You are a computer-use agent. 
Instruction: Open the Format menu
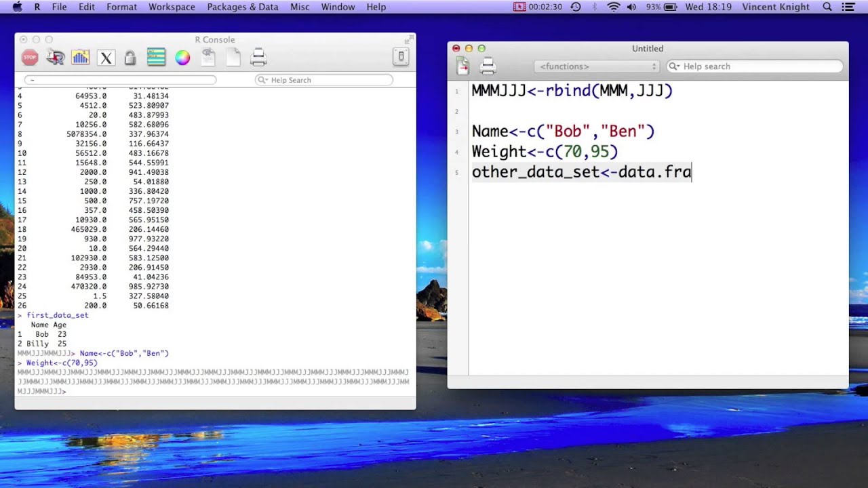[x=122, y=7]
